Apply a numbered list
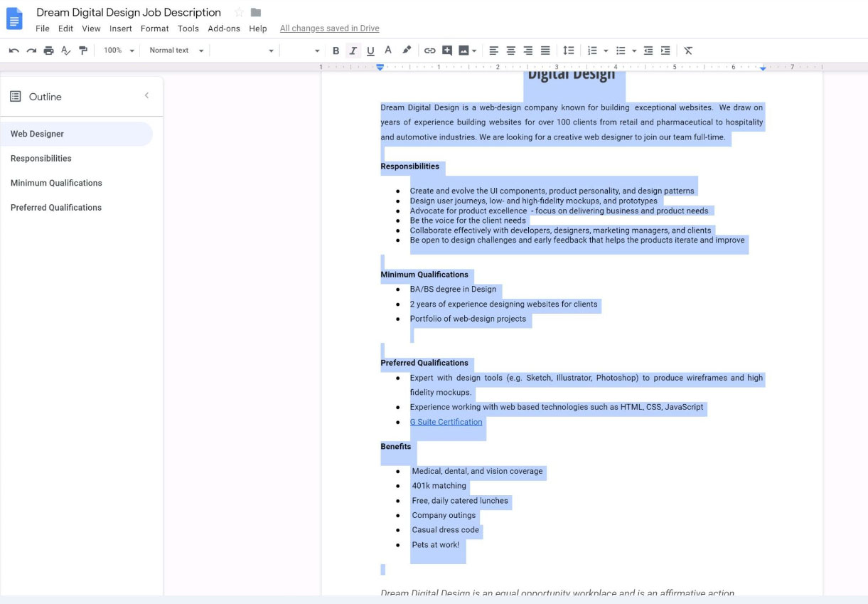The image size is (868, 604). click(x=592, y=51)
